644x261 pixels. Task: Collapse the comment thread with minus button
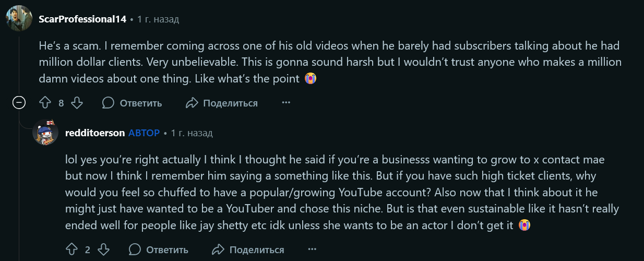pos(19,103)
